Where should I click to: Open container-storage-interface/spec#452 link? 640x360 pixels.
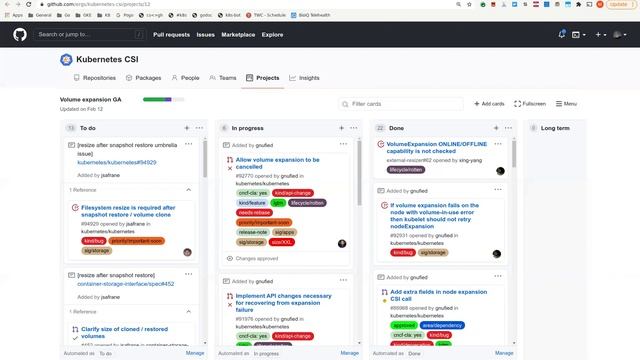pos(126,284)
